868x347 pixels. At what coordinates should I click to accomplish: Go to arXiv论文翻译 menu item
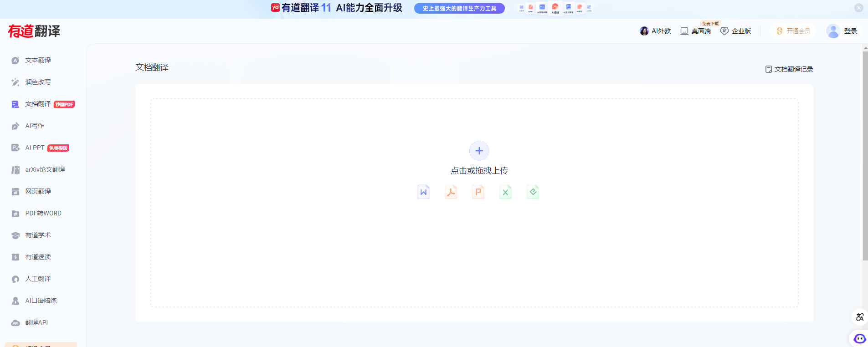(45, 170)
